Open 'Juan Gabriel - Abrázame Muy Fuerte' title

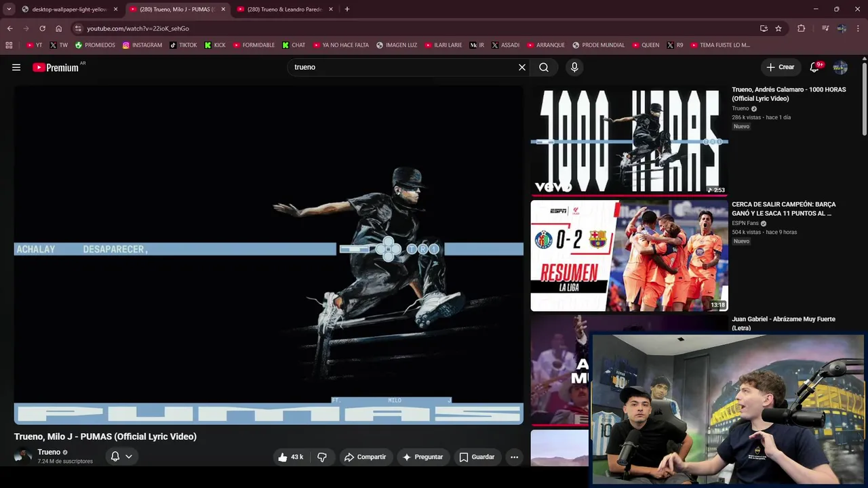(x=783, y=323)
